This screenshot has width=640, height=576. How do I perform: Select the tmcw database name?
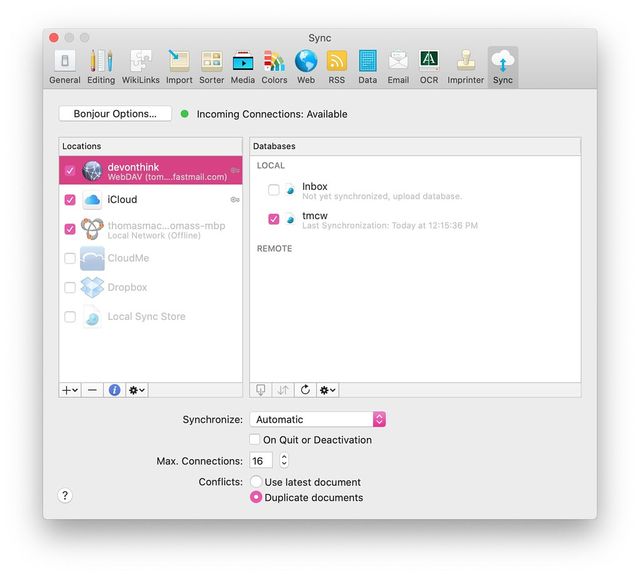pyautogui.click(x=315, y=216)
